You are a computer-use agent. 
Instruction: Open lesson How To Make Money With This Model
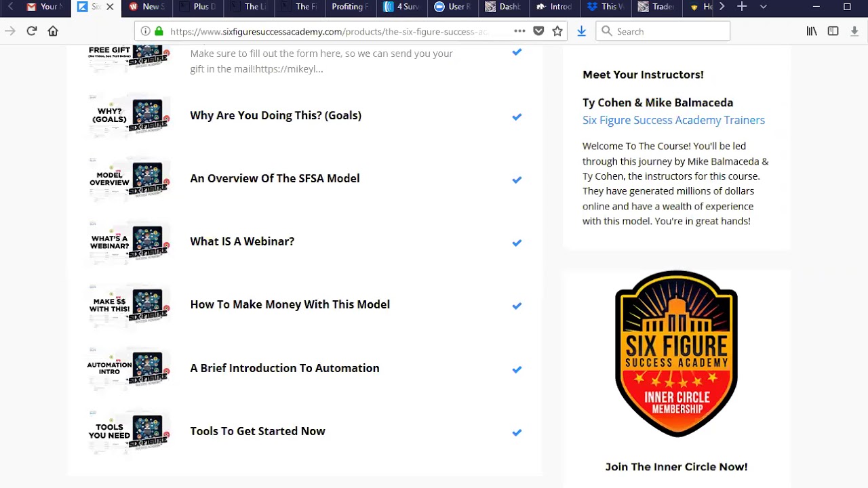tap(290, 304)
